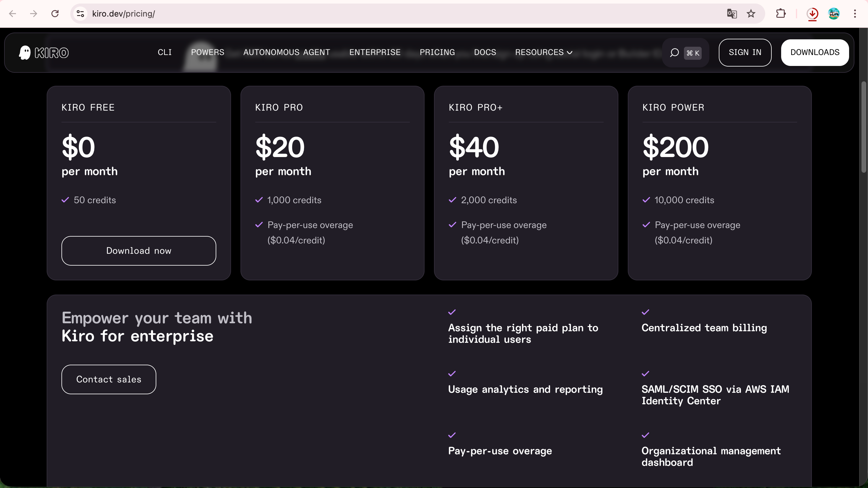This screenshot has width=868, height=488.
Task: Open the CLI nav link
Action: (x=165, y=52)
